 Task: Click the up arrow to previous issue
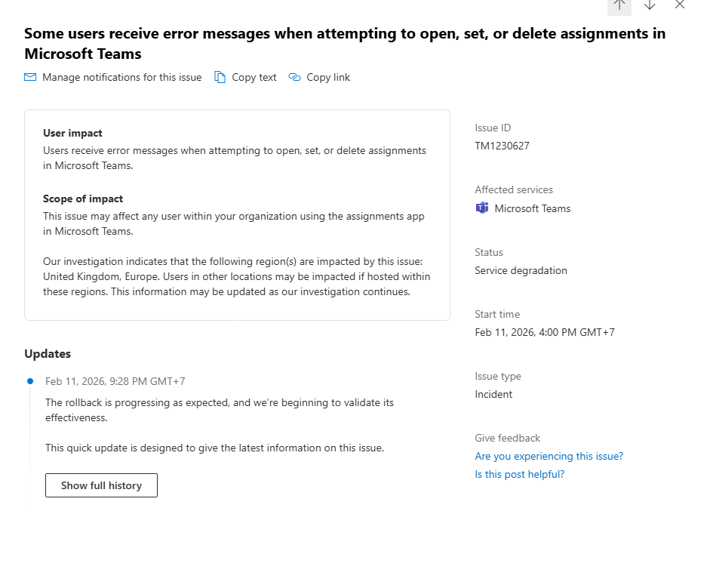[619, 5]
